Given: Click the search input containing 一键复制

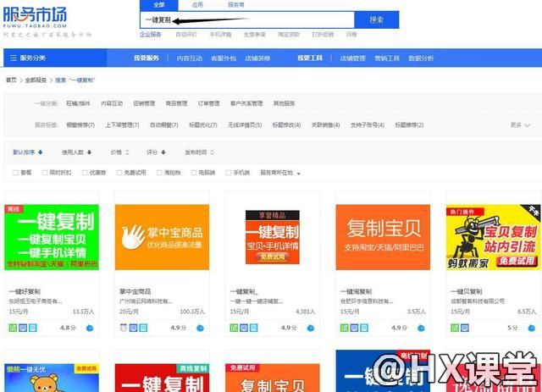Looking at the screenshot, I should click(x=247, y=19).
